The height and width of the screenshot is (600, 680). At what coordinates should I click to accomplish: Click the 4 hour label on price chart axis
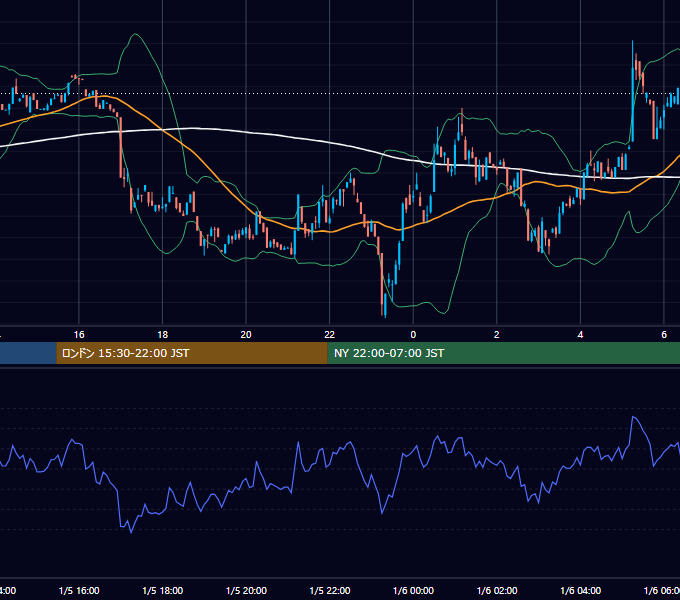(580, 335)
